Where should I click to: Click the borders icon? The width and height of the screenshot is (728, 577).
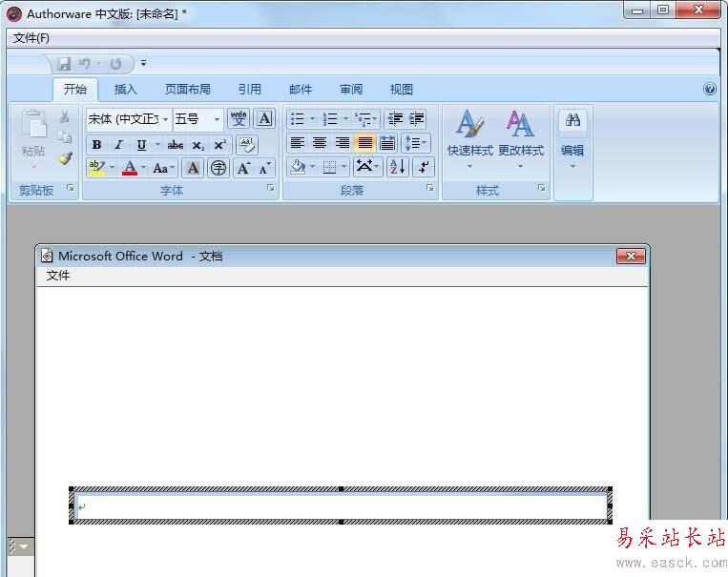[x=329, y=167]
